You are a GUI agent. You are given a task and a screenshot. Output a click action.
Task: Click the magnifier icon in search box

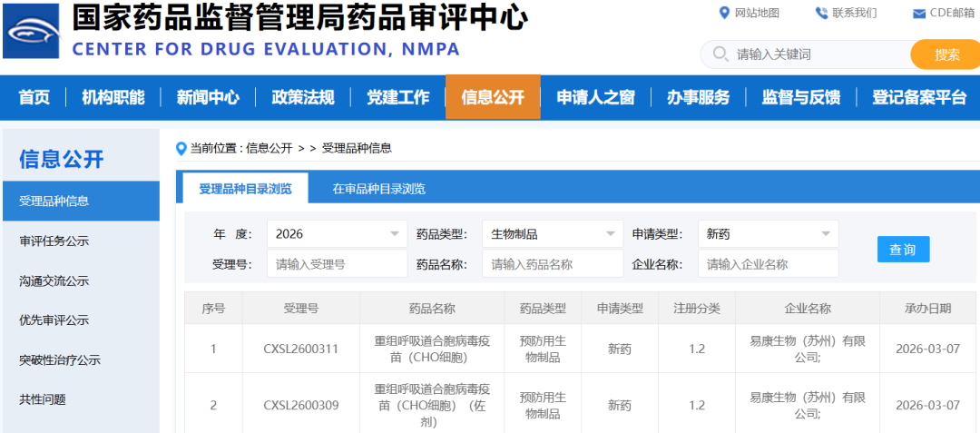coord(720,54)
